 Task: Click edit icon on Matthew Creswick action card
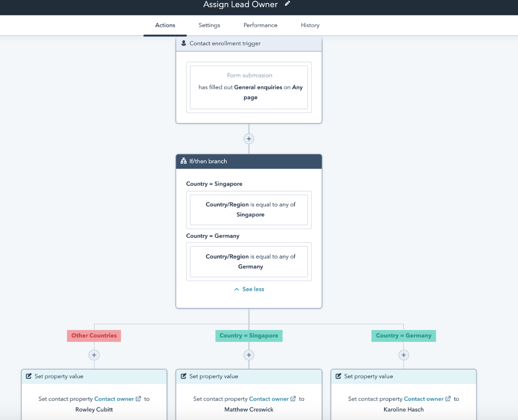[183, 376]
